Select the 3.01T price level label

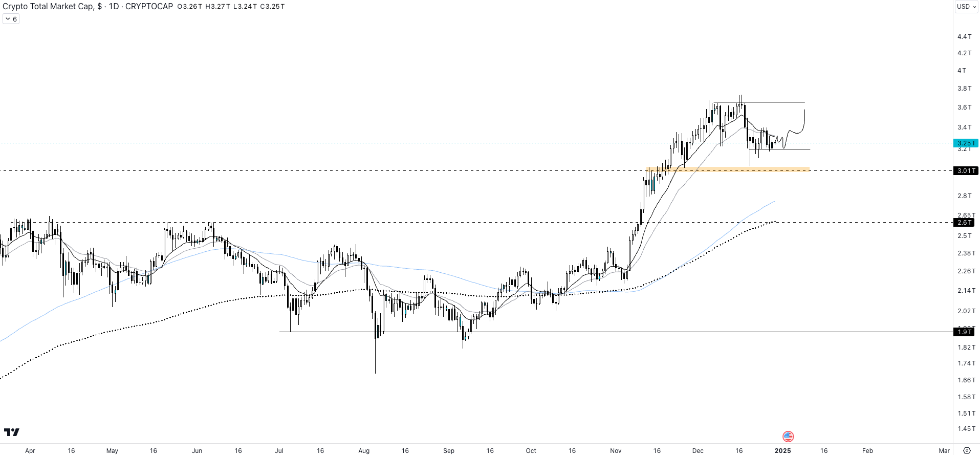[x=966, y=171]
